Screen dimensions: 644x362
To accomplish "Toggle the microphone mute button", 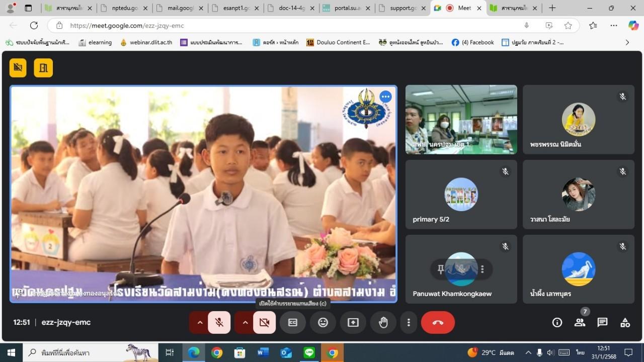I will coord(219,322).
